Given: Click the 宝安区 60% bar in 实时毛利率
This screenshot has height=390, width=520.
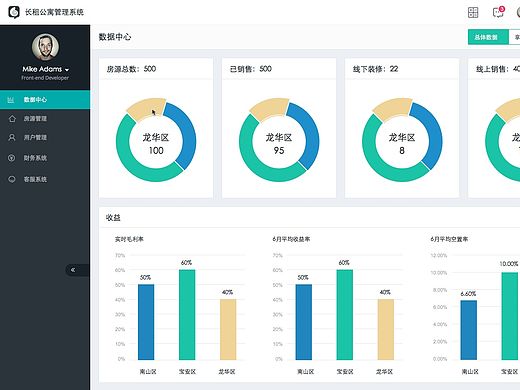Looking at the screenshot, I should coord(187,315).
